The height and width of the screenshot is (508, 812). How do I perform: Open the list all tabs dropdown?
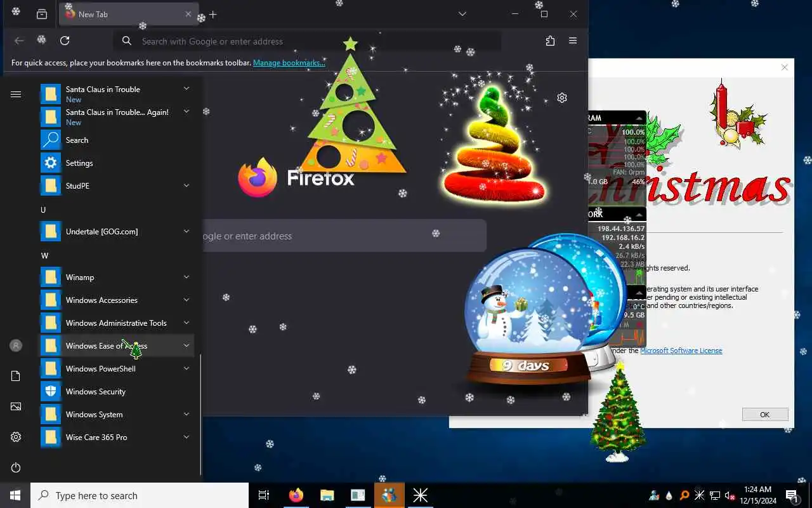[462, 14]
